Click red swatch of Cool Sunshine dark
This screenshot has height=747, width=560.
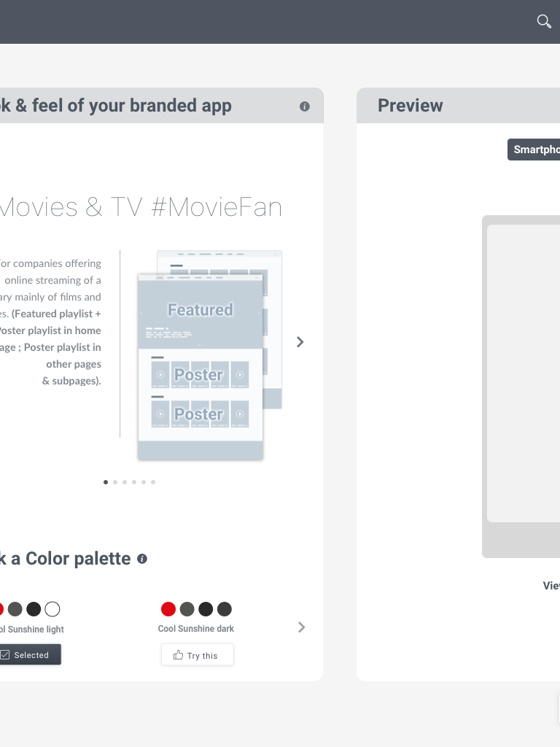[168, 609]
